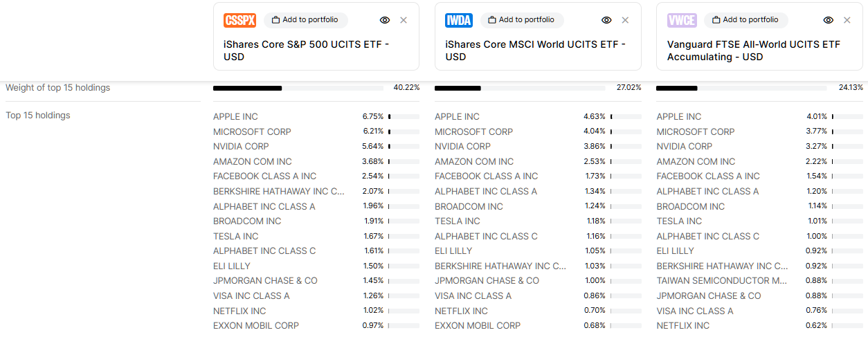868x337 pixels.
Task: Toggle eye icon on the CSSPX card
Action: pyautogui.click(x=385, y=20)
